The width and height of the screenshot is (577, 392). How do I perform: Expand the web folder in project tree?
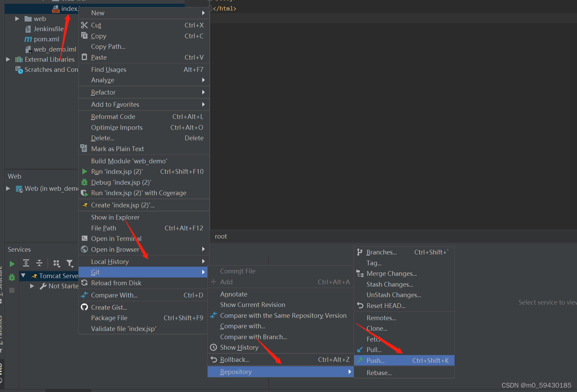(x=17, y=19)
